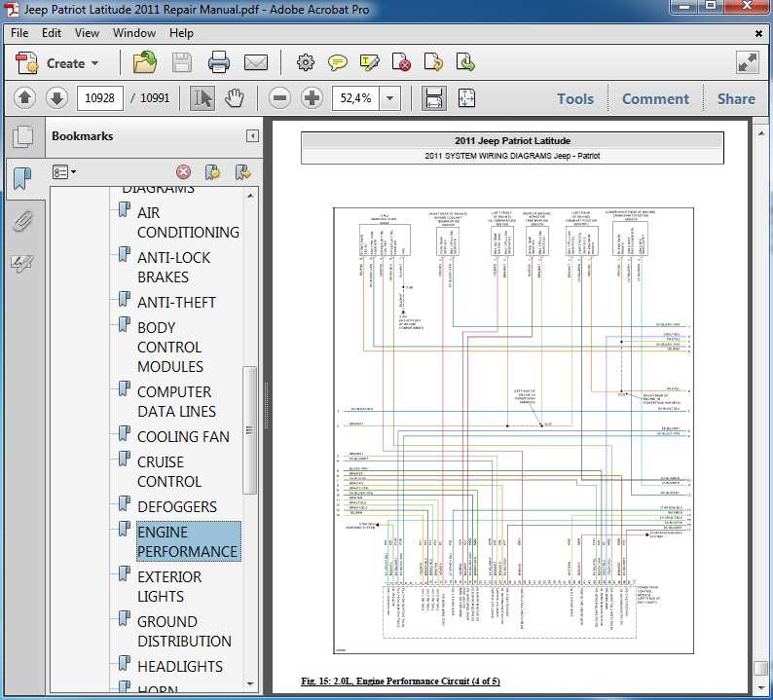The height and width of the screenshot is (700, 773).
Task: Click the fit one full page icon
Action: coord(466,98)
